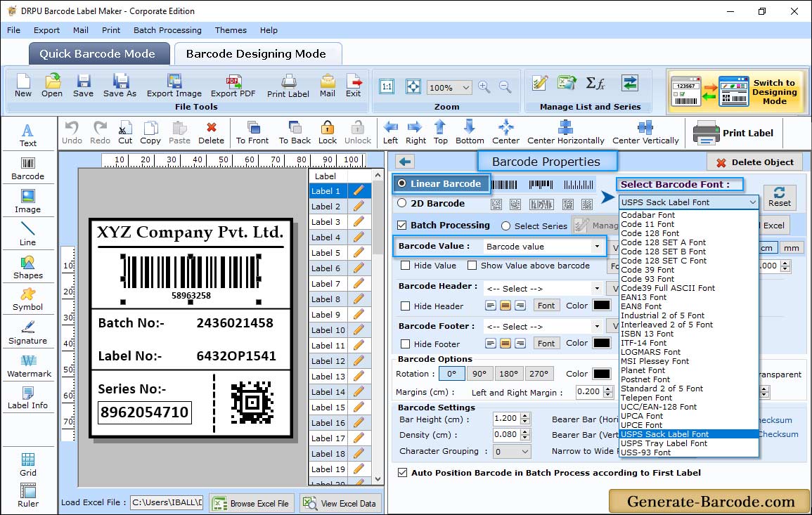Toggle the Batch Processing checkbox

[402, 225]
